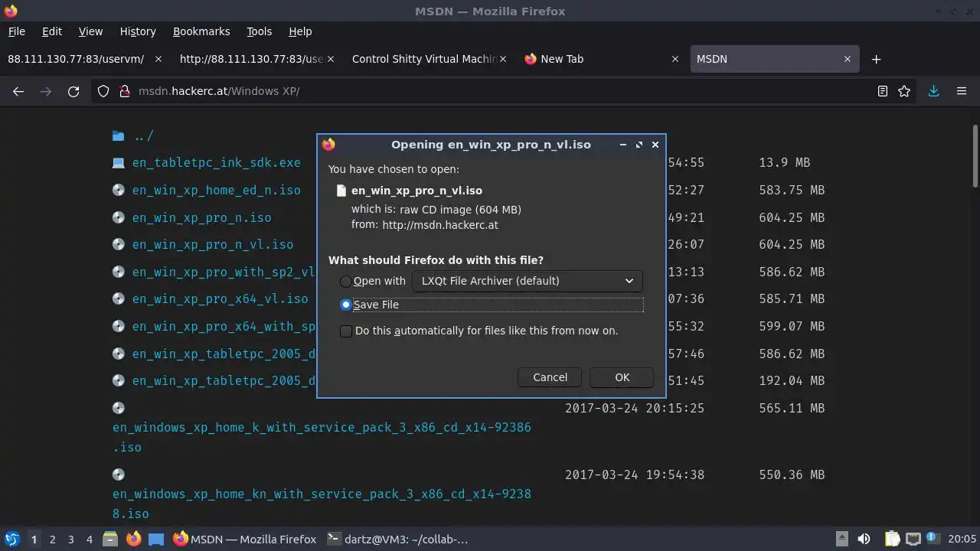The height and width of the screenshot is (551, 980).
Task: Switch to the dartz@VM3 terminal taskbar item
Action: coord(397,539)
